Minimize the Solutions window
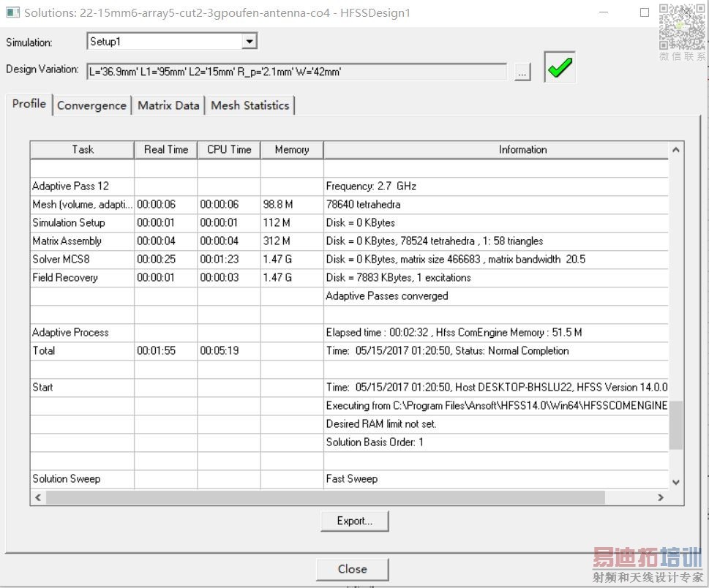The height and width of the screenshot is (588, 709). [x=604, y=12]
